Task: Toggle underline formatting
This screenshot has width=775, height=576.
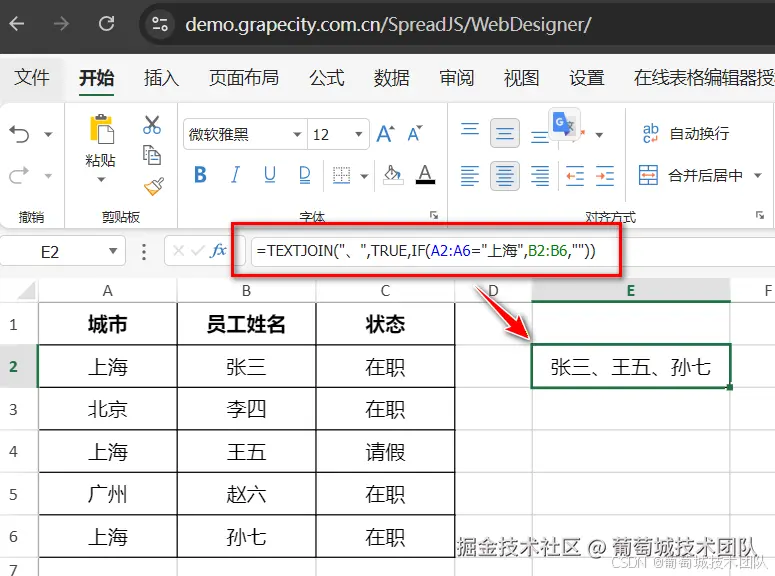Action: 269,175
